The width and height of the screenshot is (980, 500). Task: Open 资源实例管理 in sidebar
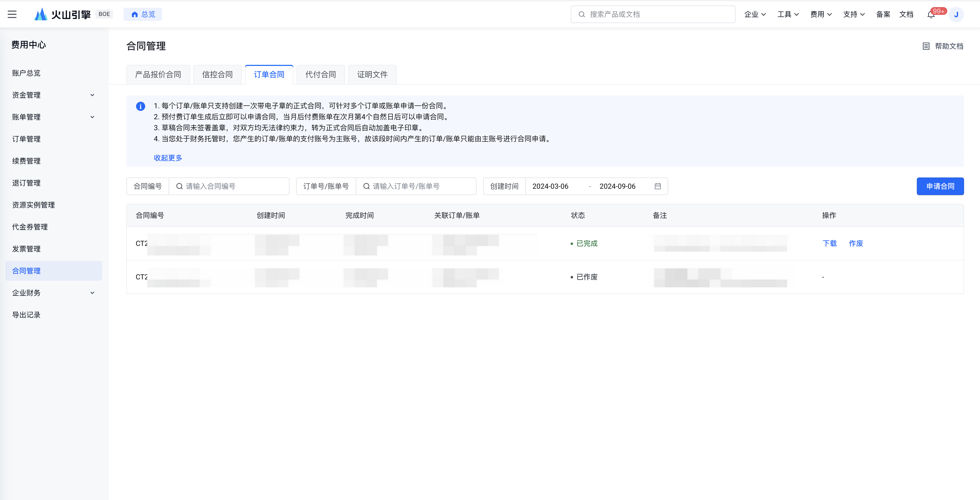tap(34, 205)
